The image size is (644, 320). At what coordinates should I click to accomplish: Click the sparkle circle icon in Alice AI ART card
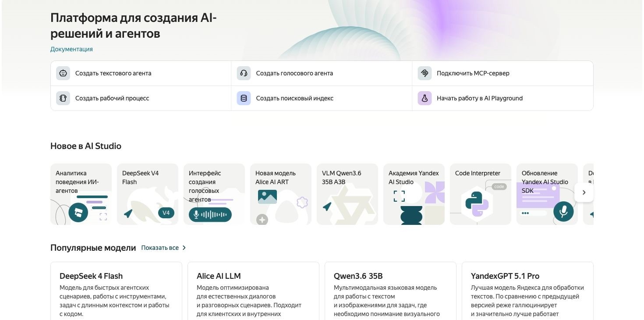pyautogui.click(x=262, y=219)
